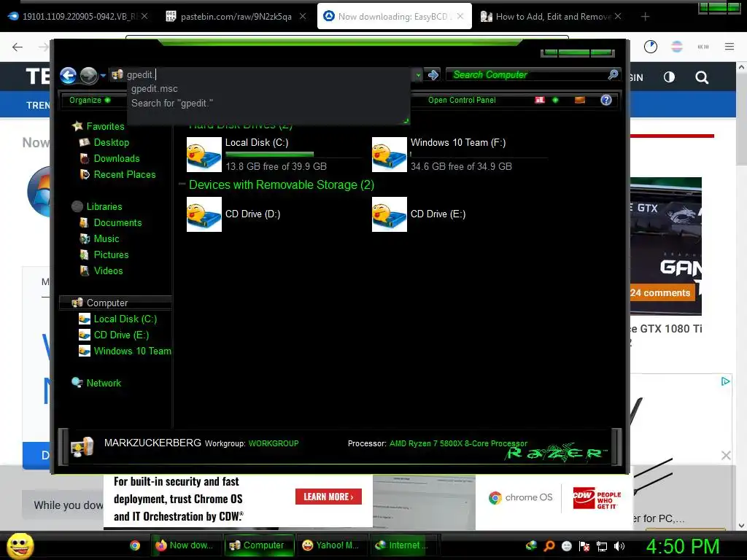Open the browser hamburger menu

[729, 47]
